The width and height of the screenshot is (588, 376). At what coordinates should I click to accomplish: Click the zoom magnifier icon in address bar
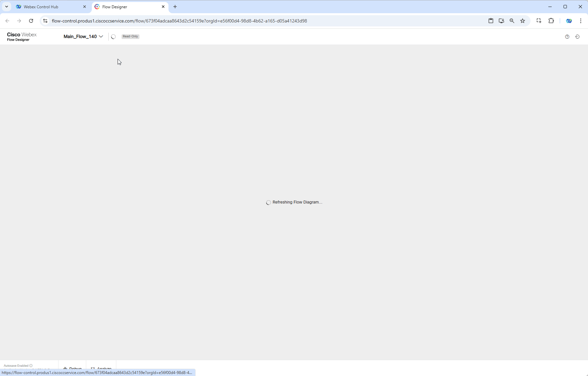pos(512,21)
